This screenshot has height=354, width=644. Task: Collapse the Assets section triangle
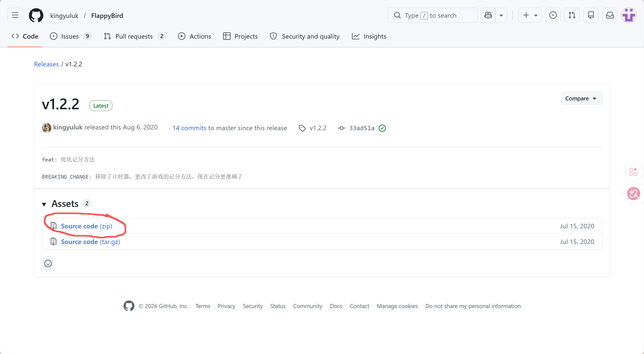click(44, 204)
